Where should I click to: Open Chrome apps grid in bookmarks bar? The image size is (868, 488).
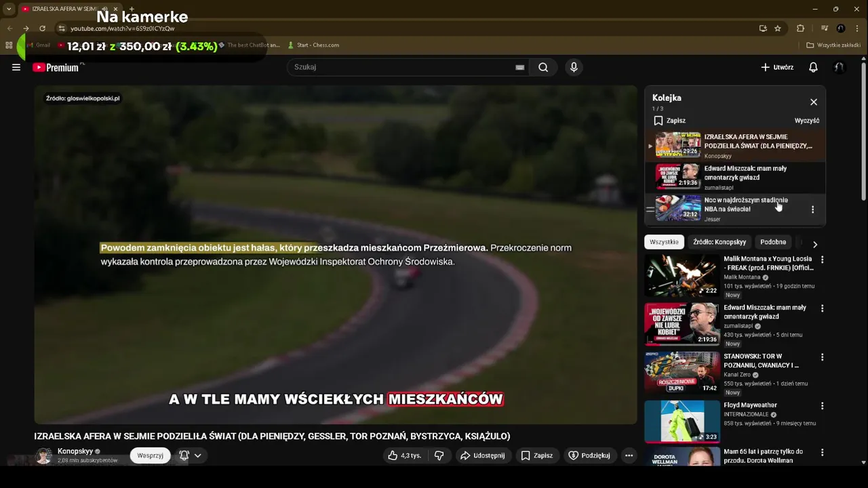(9, 45)
